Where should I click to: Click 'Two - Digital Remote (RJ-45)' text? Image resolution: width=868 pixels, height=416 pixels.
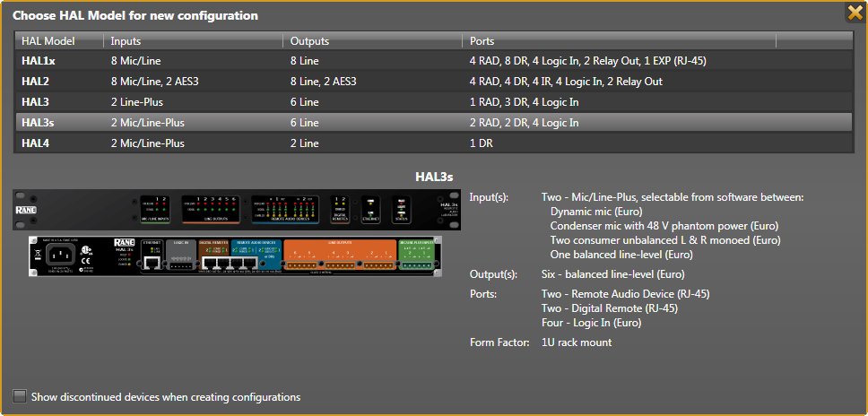pyautogui.click(x=610, y=308)
